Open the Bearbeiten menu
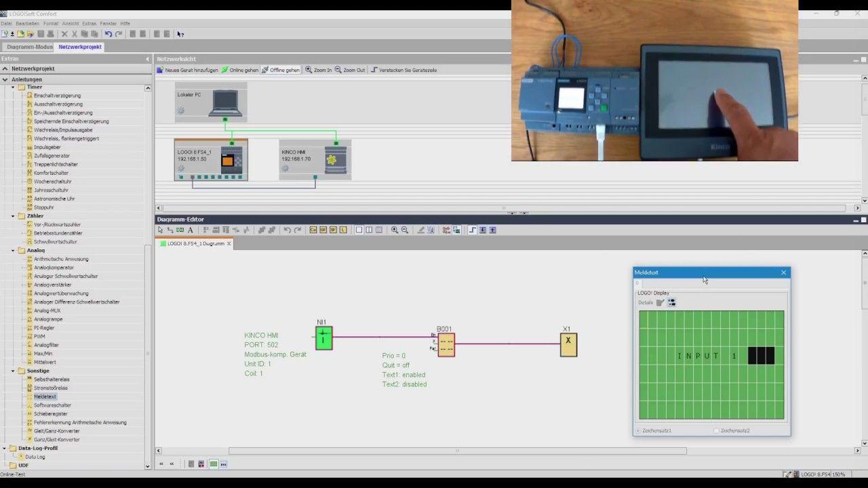Image resolution: width=868 pixels, height=488 pixels. click(x=28, y=24)
